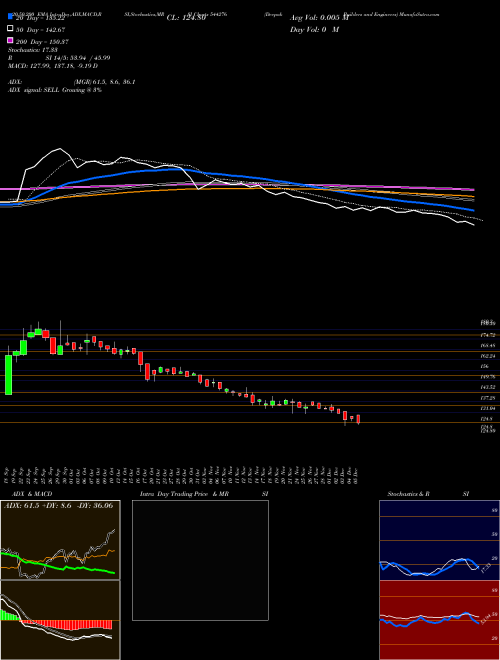Click the empty Intra Day Trading panel
500x660 pixels.
coord(200,560)
